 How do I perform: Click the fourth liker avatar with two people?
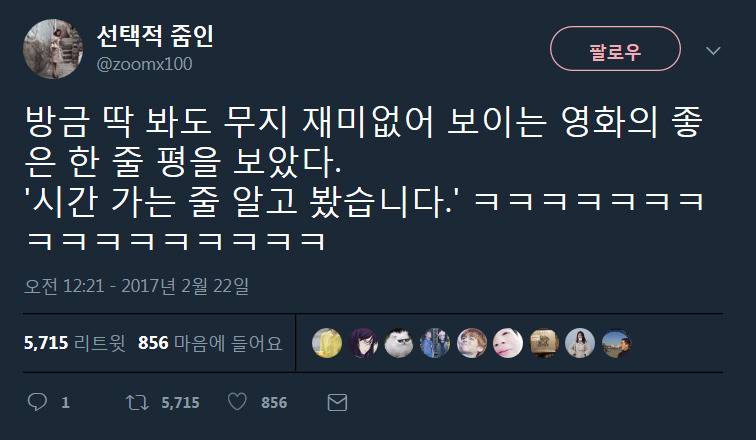tap(435, 343)
